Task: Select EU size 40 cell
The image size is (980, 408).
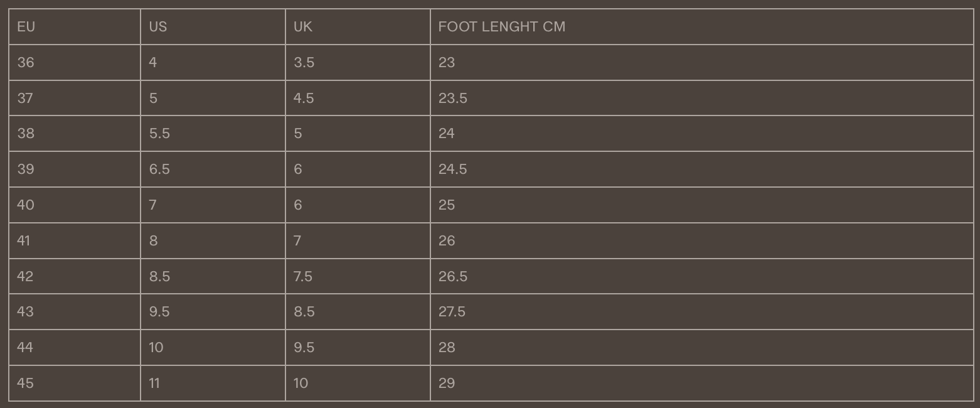Action: pos(26,205)
